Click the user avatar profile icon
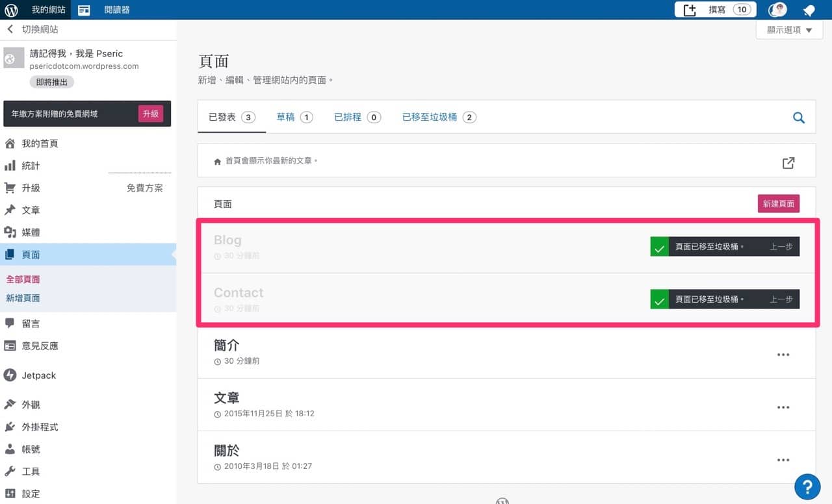Screen dimensions: 832x504 pyautogui.click(x=777, y=10)
